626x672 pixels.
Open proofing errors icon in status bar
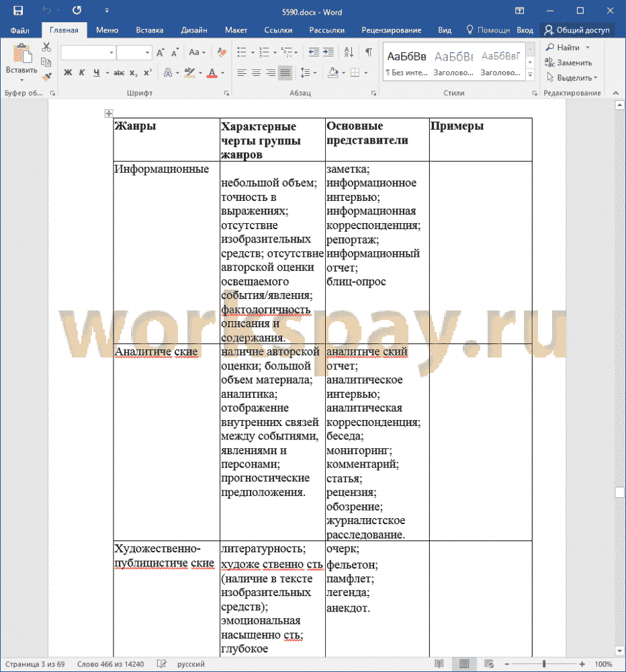click(161, 664)
